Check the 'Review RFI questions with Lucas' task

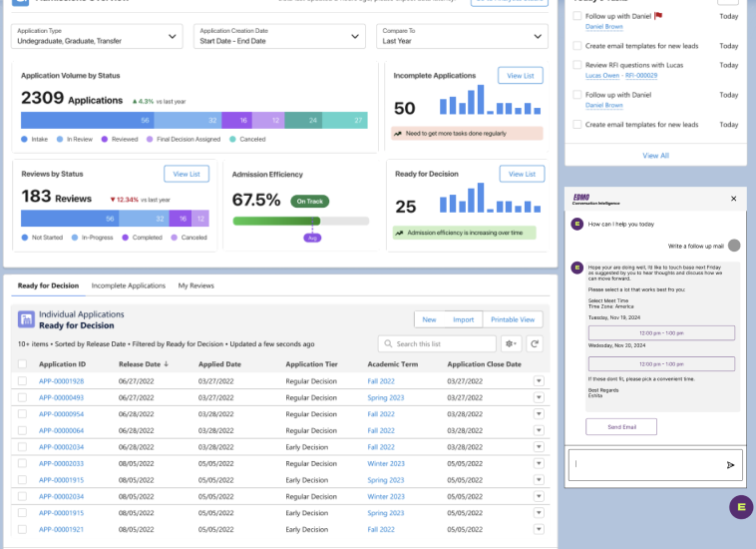pyautogui.click(x=577, y=65)
